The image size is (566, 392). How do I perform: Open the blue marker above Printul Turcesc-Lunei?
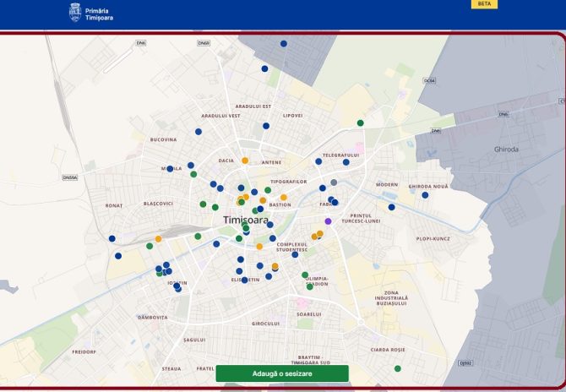pyautogui.click(x=391, y=207)
